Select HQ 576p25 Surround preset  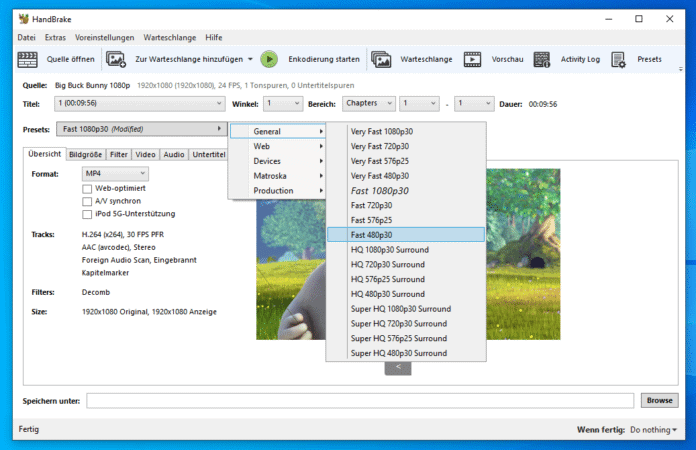tap(406, 279)
